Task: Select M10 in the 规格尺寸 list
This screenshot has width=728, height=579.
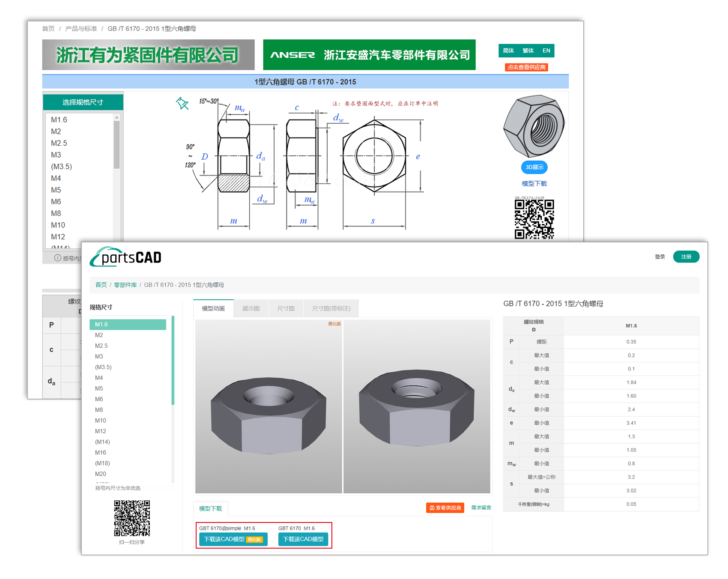Action: pyautogui.click(x=101, y=421)
